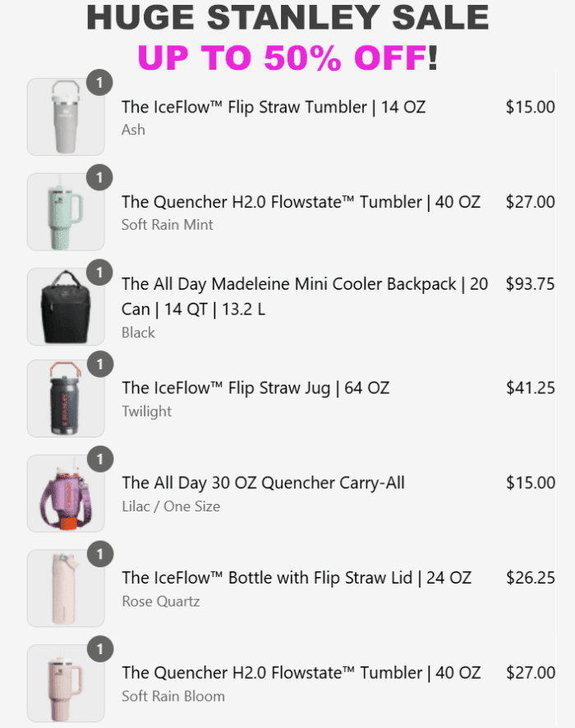This screenshot has height=728, width=575.
Task: Click the $41.25 jug price
Action: [530, 387]
